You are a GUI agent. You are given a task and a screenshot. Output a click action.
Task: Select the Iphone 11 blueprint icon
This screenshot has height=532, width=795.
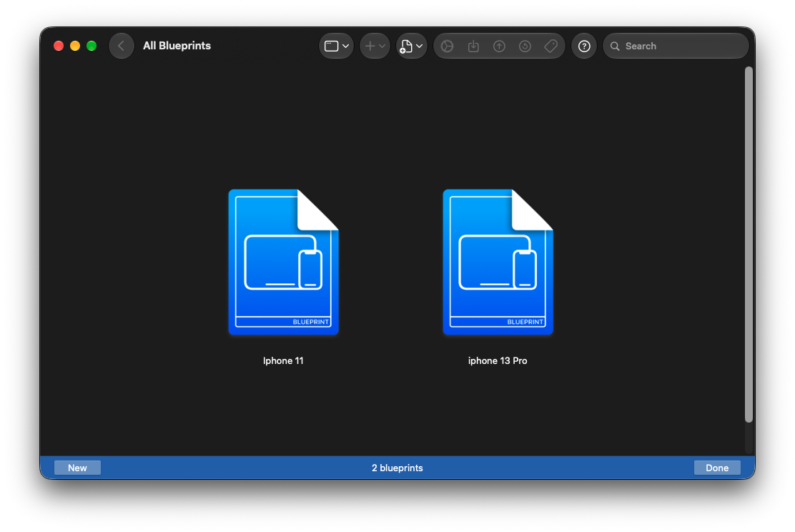(283, 262)
